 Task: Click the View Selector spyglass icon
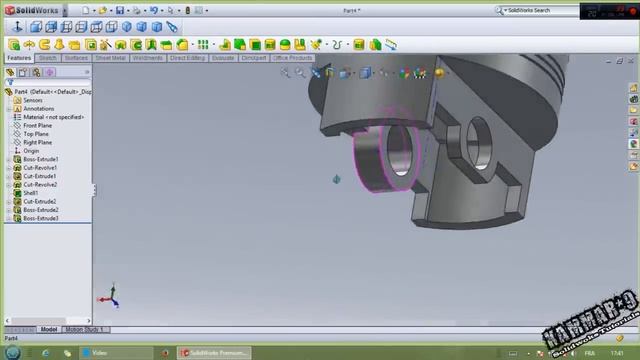click(x=172, y=27)
